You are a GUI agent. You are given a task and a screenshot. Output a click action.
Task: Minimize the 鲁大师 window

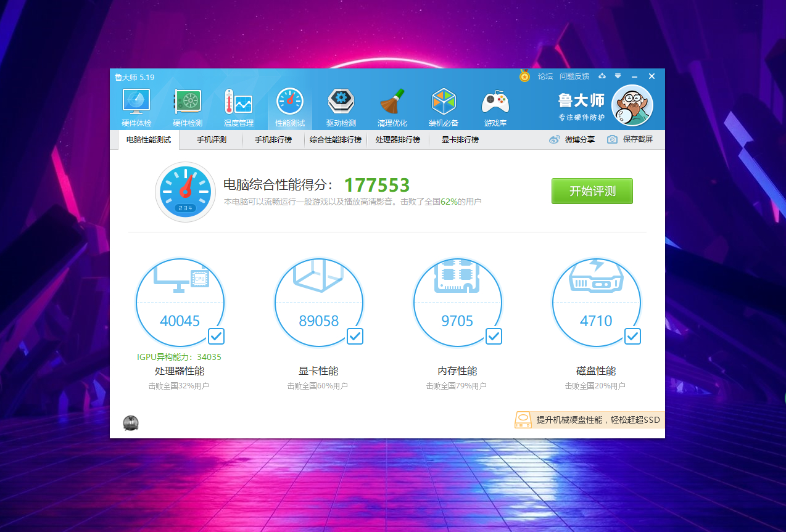click(635, 76)
